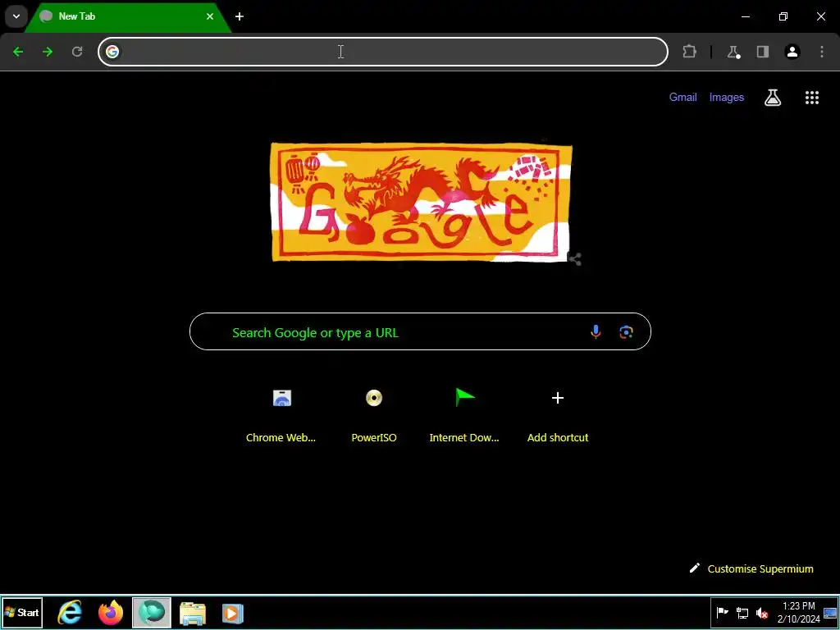Open the Internet Download Manager shortcut

(464, 414)
